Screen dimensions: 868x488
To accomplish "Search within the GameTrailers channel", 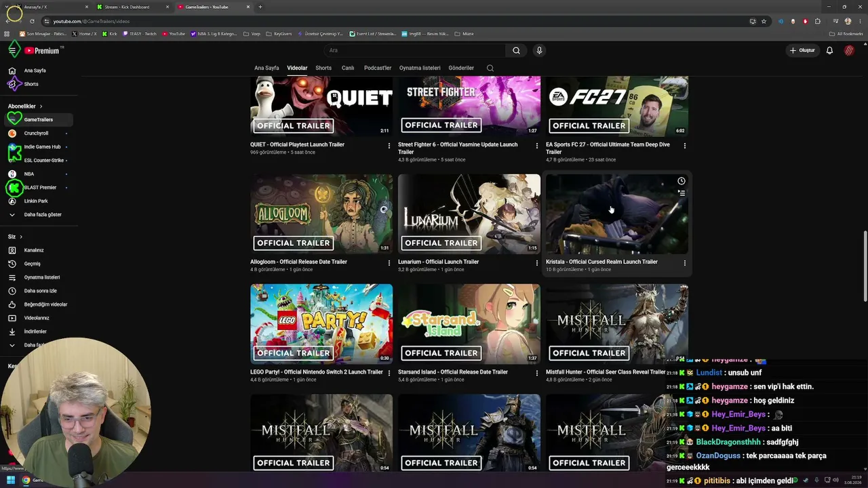I will coord(490,68).
